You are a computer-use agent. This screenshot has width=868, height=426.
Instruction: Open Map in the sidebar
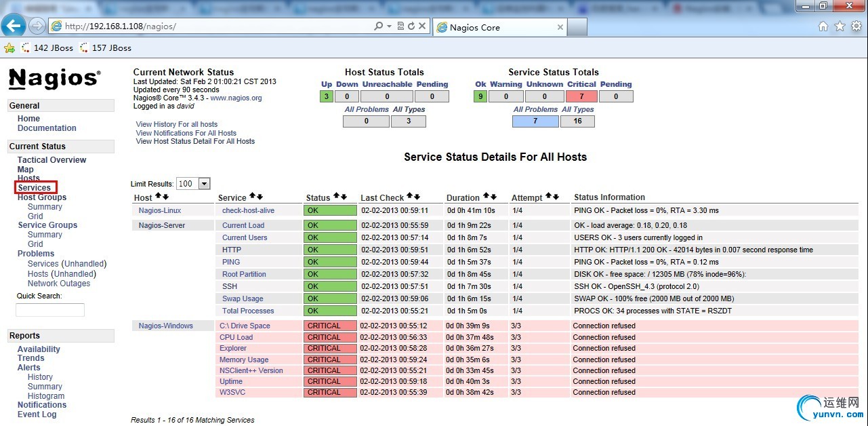25,170
